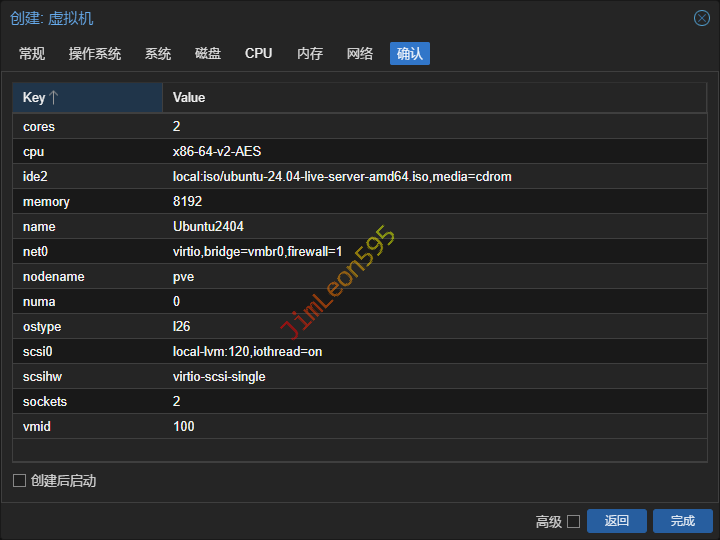Click the 返回 back button
The image size is (720, 540).
[617, 521]
